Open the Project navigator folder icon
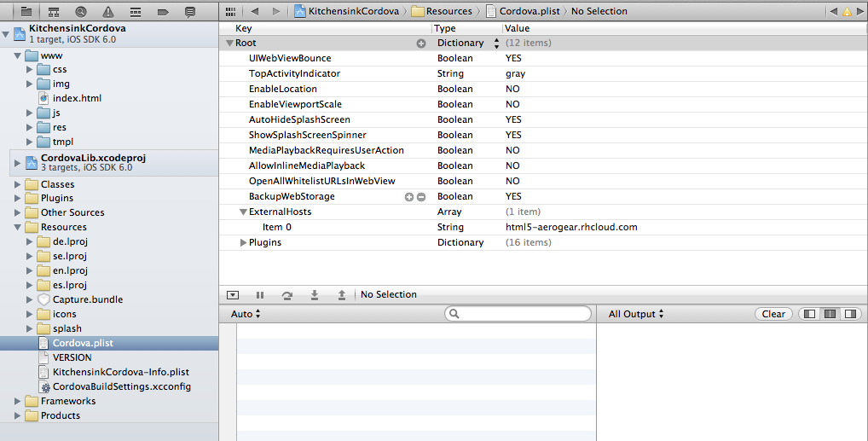Viewport: 868px width, 441px height. click(26, 11)
